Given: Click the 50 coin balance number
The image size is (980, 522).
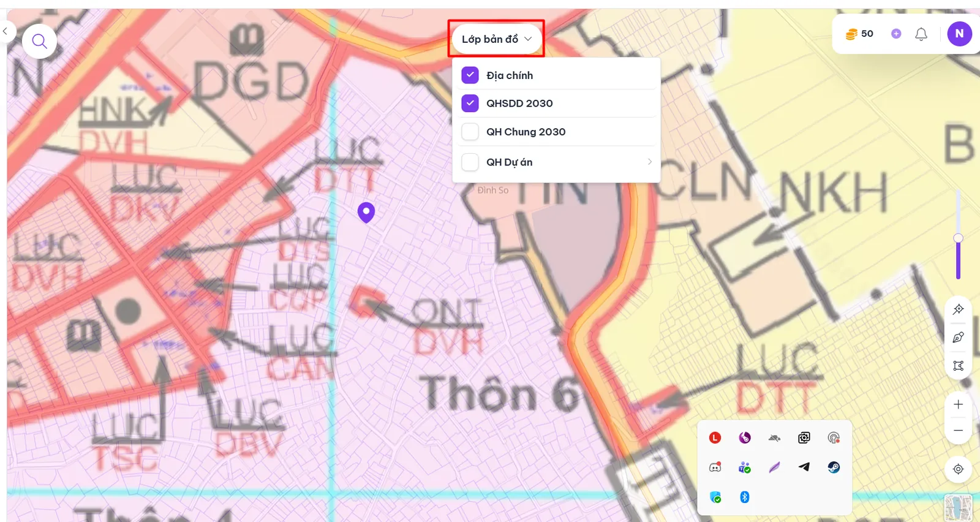Looking at the screenshot, I should pyautogui.click(x=867, y=34).
